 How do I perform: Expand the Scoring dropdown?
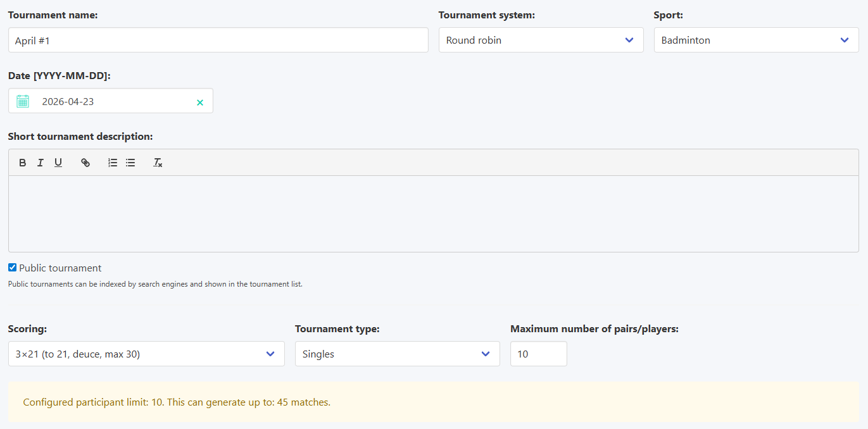(146, 354)
